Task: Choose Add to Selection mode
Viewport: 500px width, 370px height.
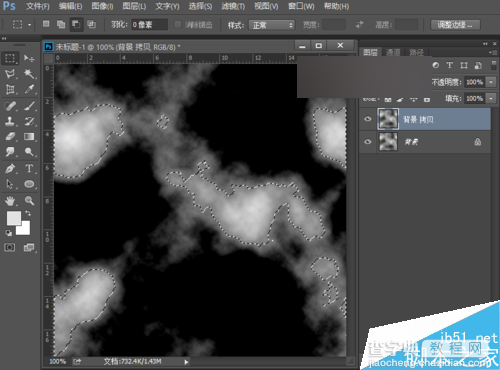Action: tap(61, 24)
